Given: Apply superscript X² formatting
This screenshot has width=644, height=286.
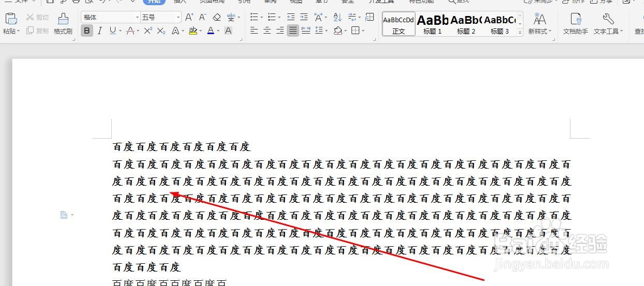Looking at the screenshot, I should [148, 31].
